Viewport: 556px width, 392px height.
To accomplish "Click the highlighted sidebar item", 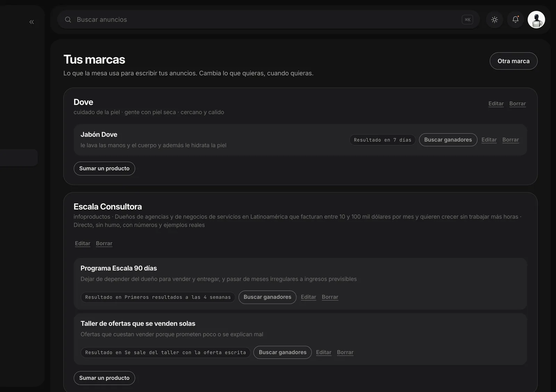I will [19, 158].
